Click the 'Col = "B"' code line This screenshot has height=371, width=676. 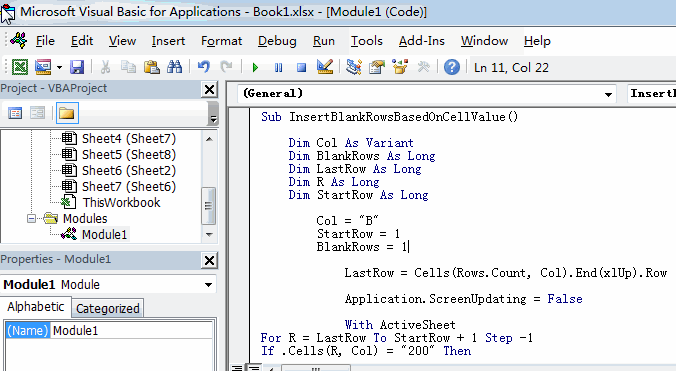(347, 221)
